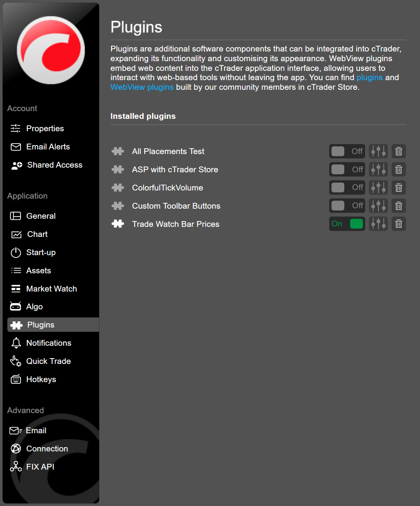
Task: Open Quick Trade settings
Action: click(48, 361)
